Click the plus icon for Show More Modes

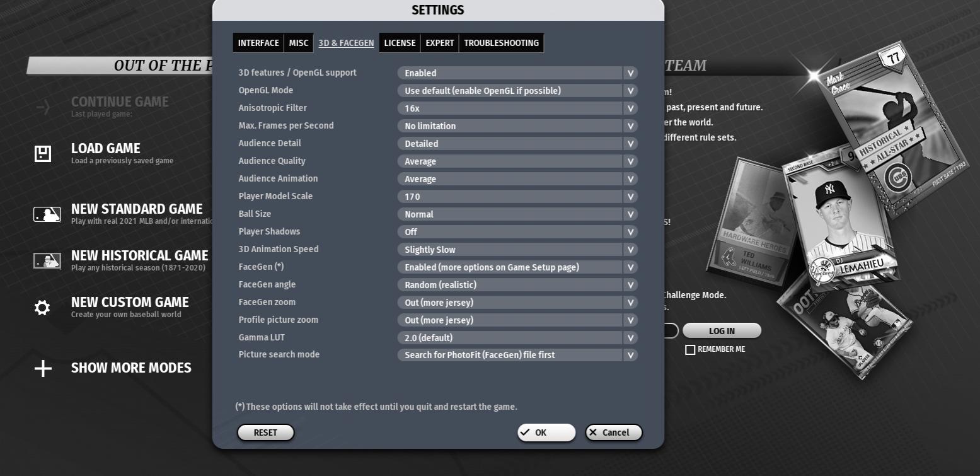click(43, 368)
